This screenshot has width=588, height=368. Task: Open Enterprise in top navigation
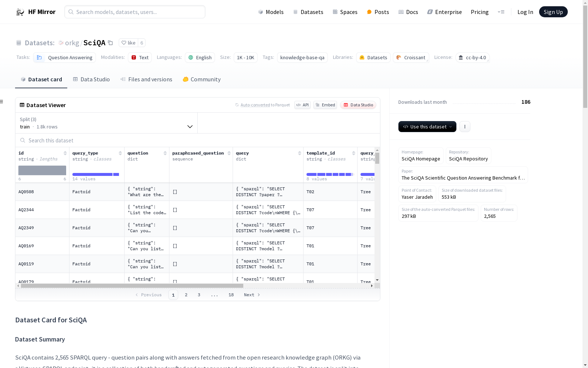tap(444, 12)
